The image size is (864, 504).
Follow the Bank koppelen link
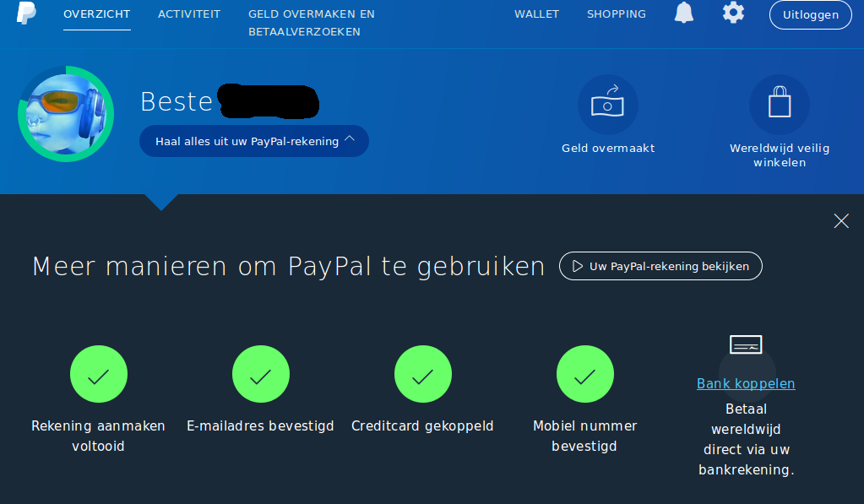pyautogui.click(x=746, y=383)
